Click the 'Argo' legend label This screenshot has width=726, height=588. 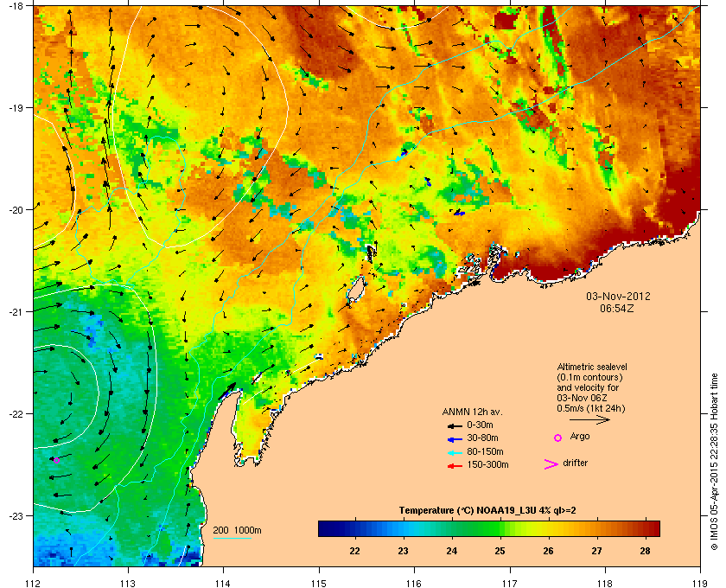(580, 437)
